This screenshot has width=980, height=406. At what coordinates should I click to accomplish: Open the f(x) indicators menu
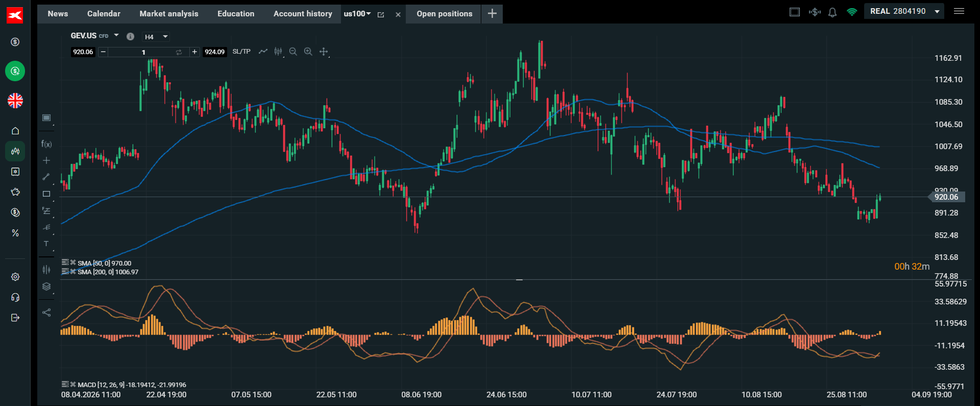[x=46, y=144]
